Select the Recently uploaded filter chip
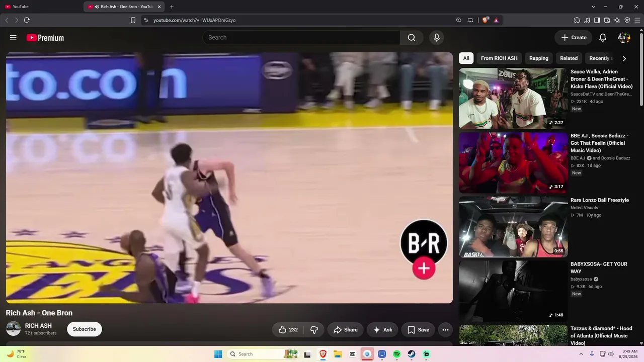This screenshot has width=644, height=362. coord(599,58)
